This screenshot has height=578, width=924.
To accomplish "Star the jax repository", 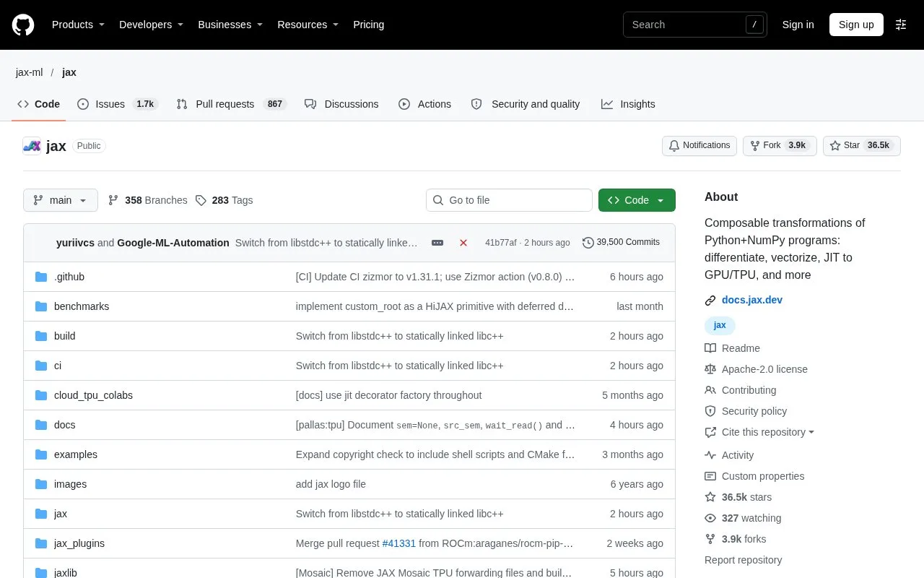I will pyautogui.click(x=862, y=145).
